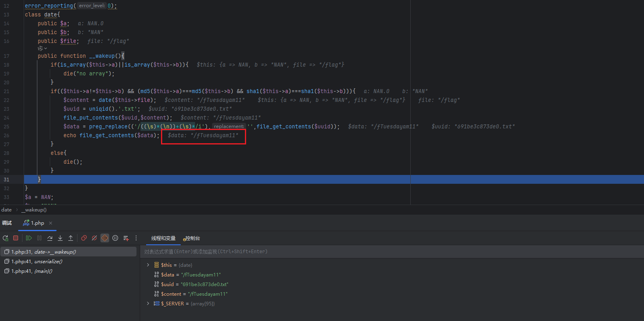Click the Step Out icon
This screenshot has height=321, width=644.
71,238
